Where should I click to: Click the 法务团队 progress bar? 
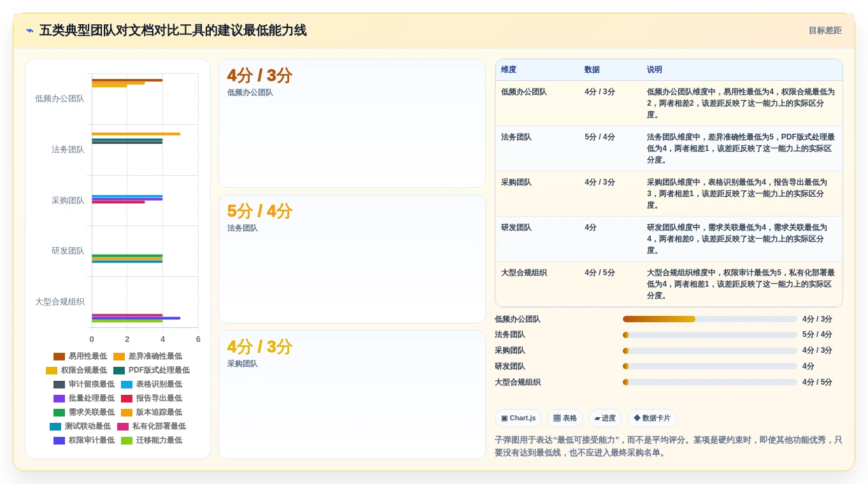[x=710, y=335]
